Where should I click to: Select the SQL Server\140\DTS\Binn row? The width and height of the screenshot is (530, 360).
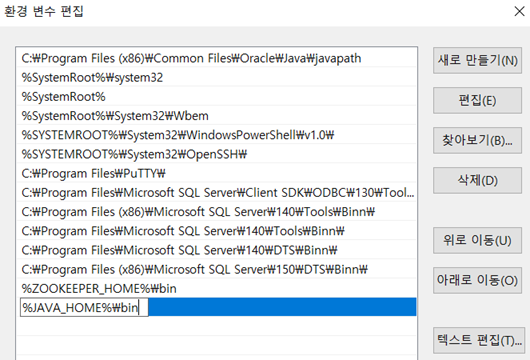click(x=216, y=250)
